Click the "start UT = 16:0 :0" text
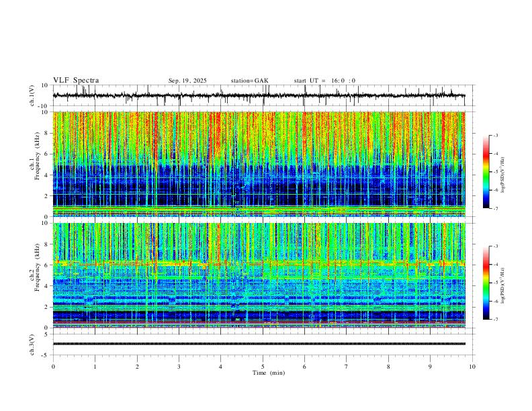Screen dimensions: 532x411 (324, 81)
